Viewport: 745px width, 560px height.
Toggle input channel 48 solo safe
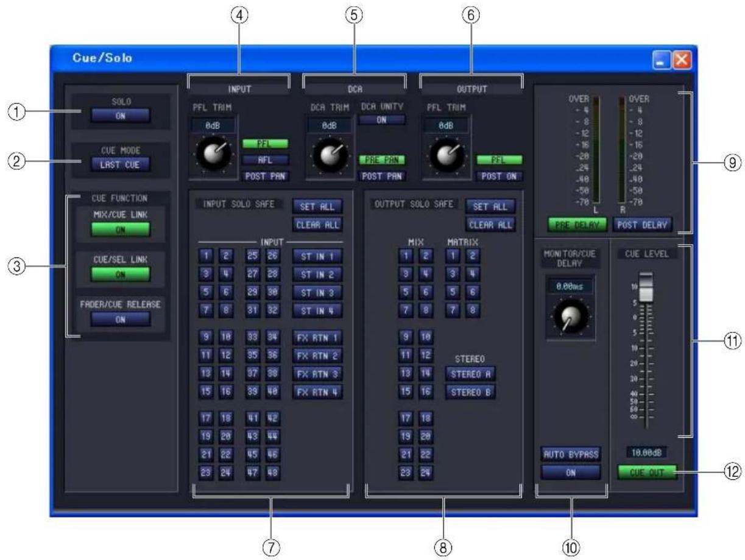272,472
